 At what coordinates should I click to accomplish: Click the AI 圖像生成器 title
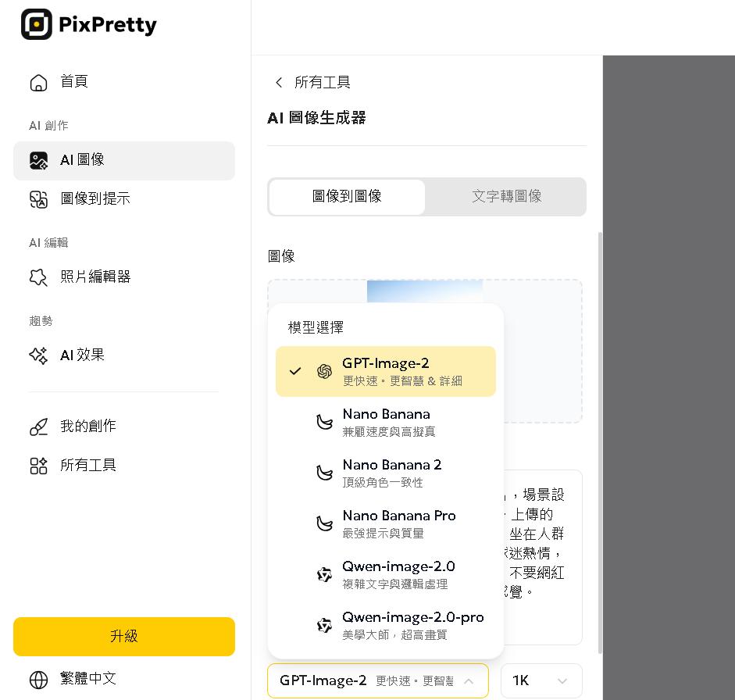click(x=316, y=118)
